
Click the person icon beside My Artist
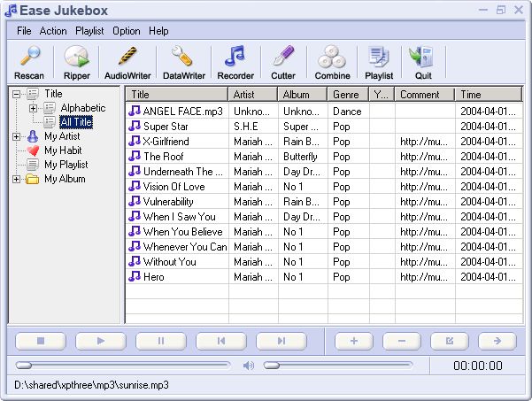pyautogui.click(x=33, y=136)
